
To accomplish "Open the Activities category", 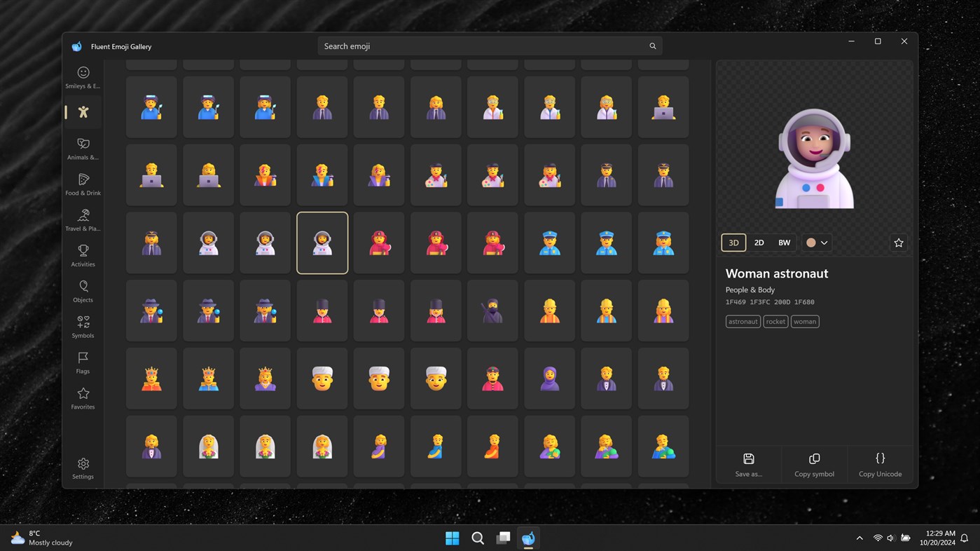I will pyautogui.click(x=83, y=255).
